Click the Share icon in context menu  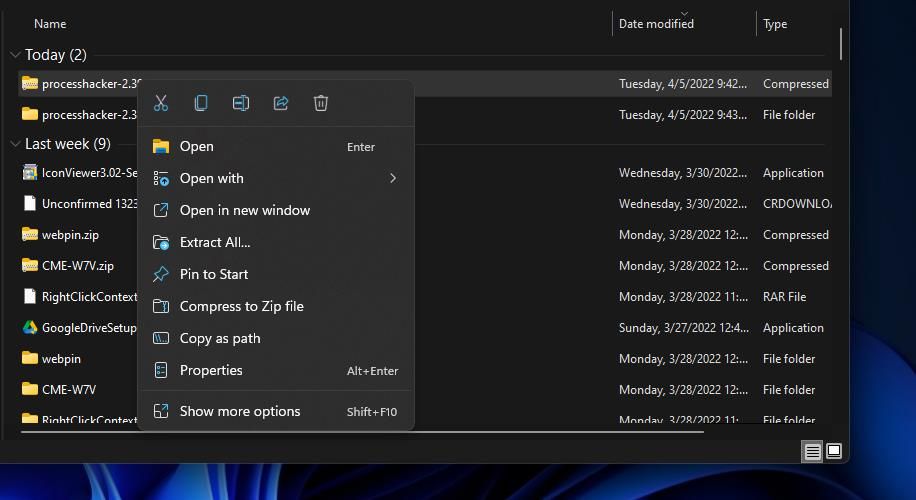pos(281,103)
